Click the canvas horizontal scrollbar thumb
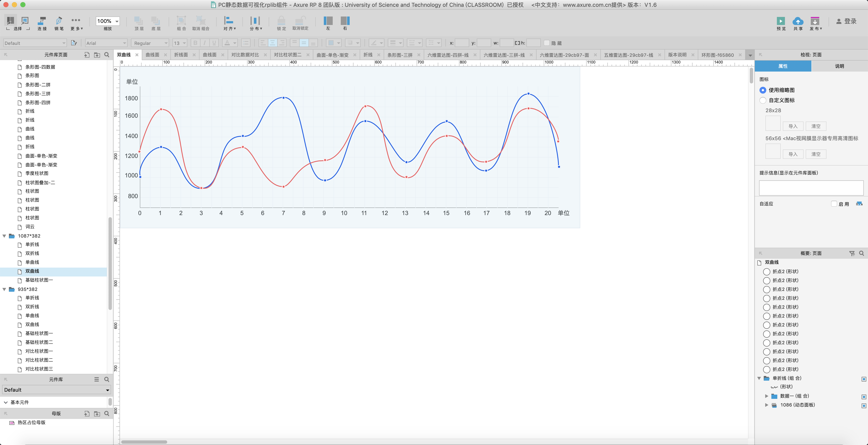Image resolution: width=868 pixels, height=445 pixels. pos(144,442)
